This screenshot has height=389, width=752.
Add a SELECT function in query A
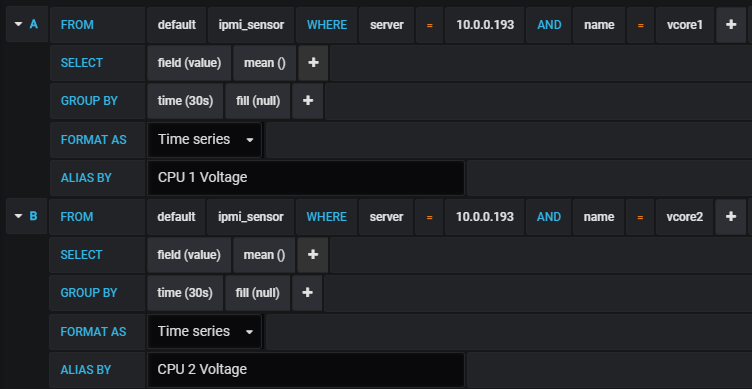point(313,63)
